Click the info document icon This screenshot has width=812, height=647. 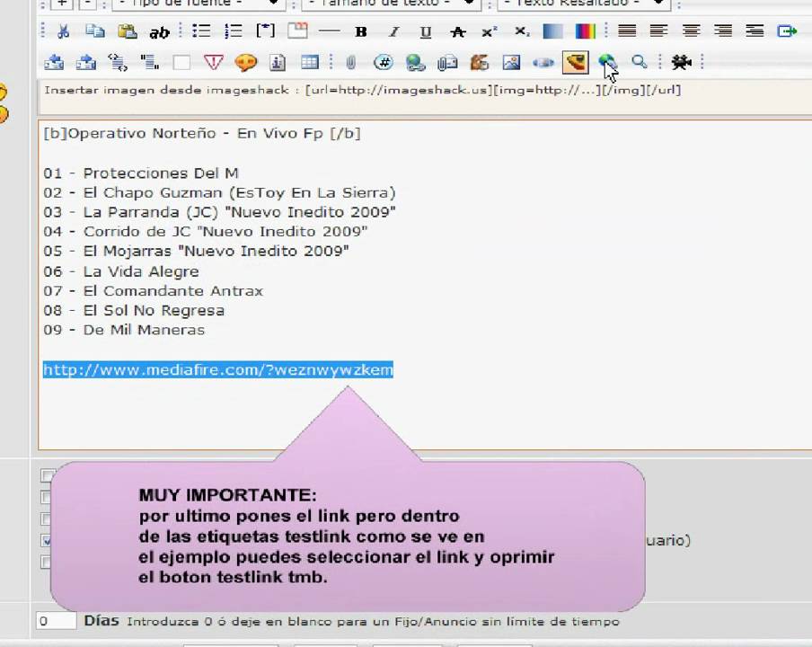coord(278,63)
